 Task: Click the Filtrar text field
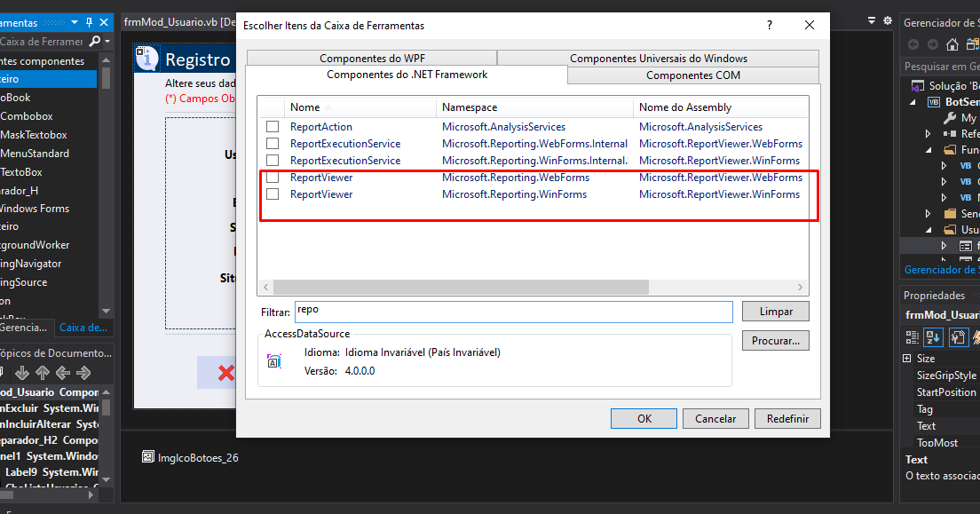click(513, 312)
